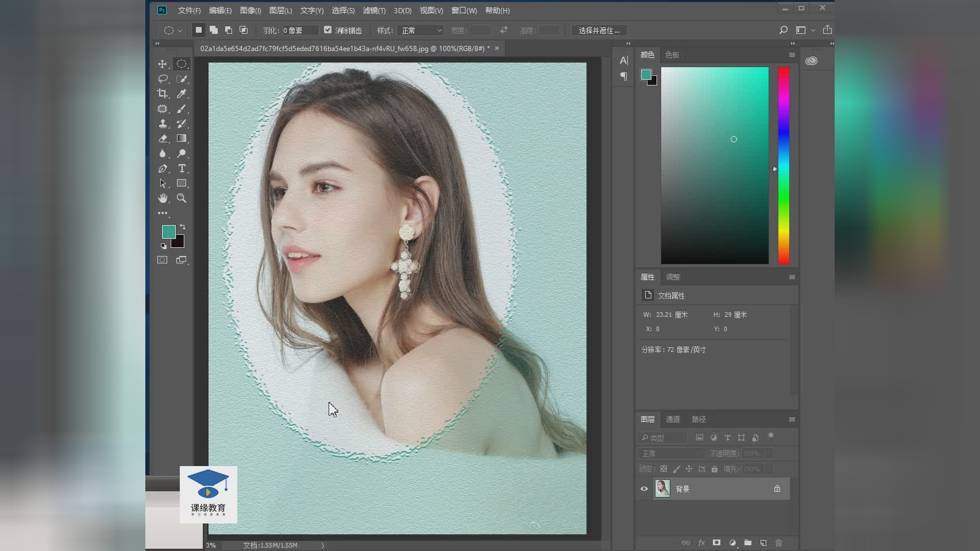Screen dimensions: 980x551
Task: Toggle lock transparent pixels in Layers panel
Action: [x=663, y=469]
